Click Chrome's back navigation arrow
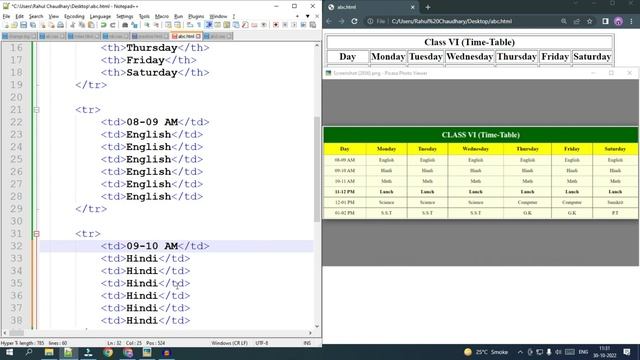This screenshot has height=360, width=640. [x=329, y=21]
